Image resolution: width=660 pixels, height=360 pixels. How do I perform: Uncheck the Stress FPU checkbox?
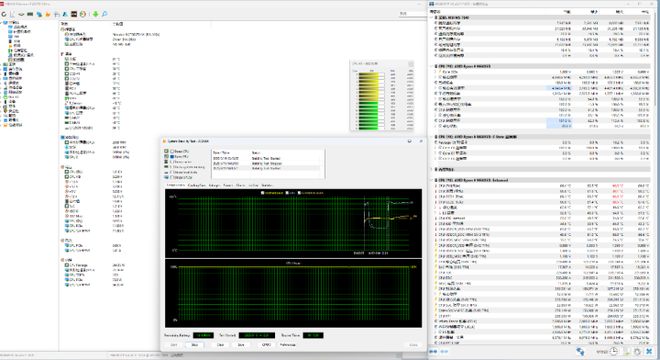point(172,157)
